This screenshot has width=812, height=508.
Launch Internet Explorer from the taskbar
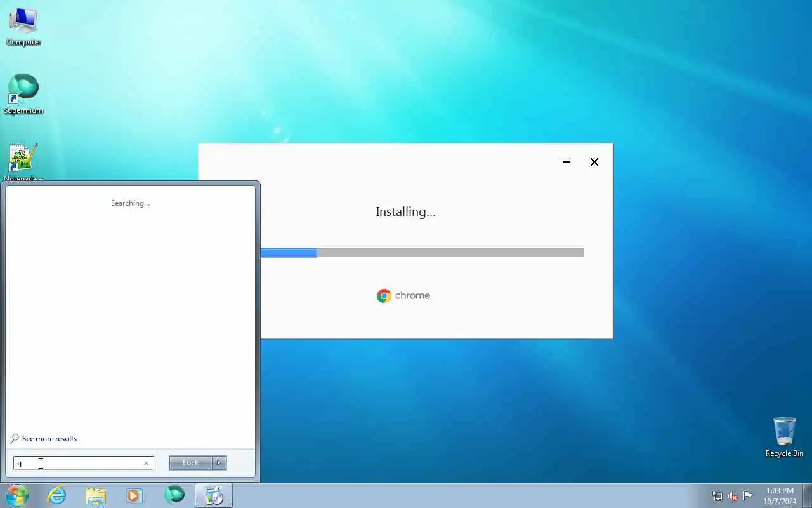57,495
